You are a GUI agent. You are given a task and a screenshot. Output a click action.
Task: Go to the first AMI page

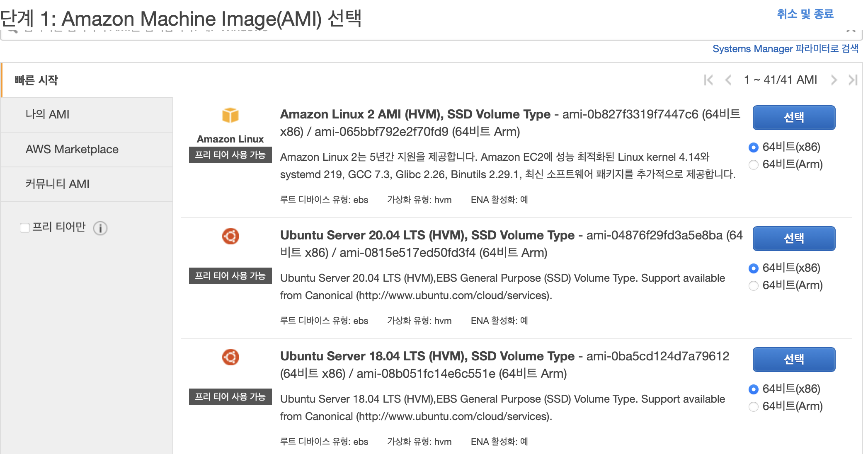(x=708, y=80)
